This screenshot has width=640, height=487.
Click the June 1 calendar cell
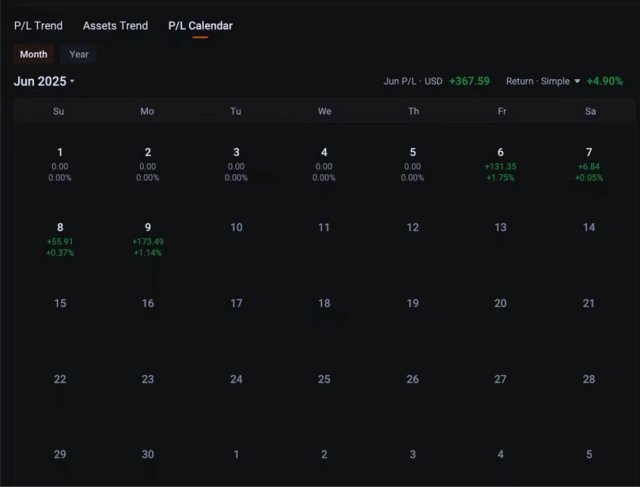(60, 164)
